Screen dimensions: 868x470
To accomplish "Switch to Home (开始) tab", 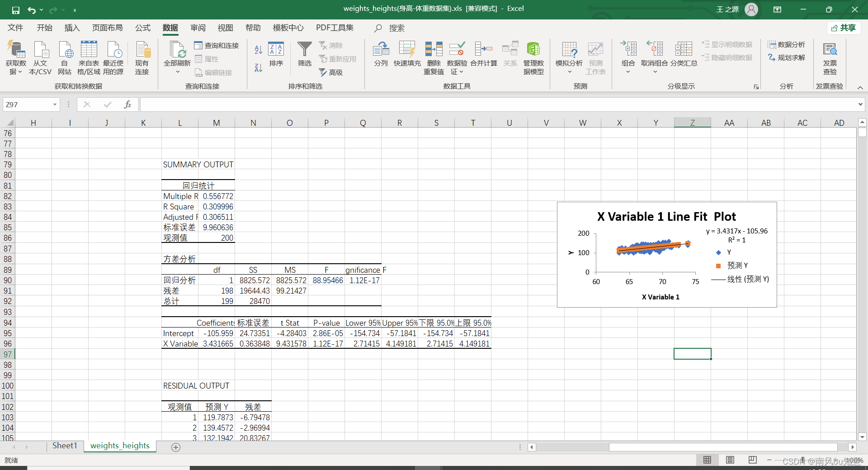I will tap(45, 28).
